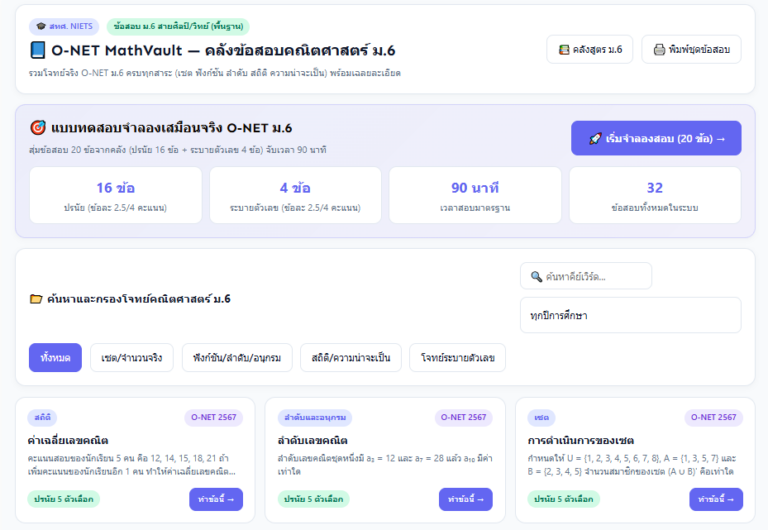Click the folder icon next to ค้นหาและกรองโจทย์
The height and width of the screenshot is (530, 768).
pos(36,299)
